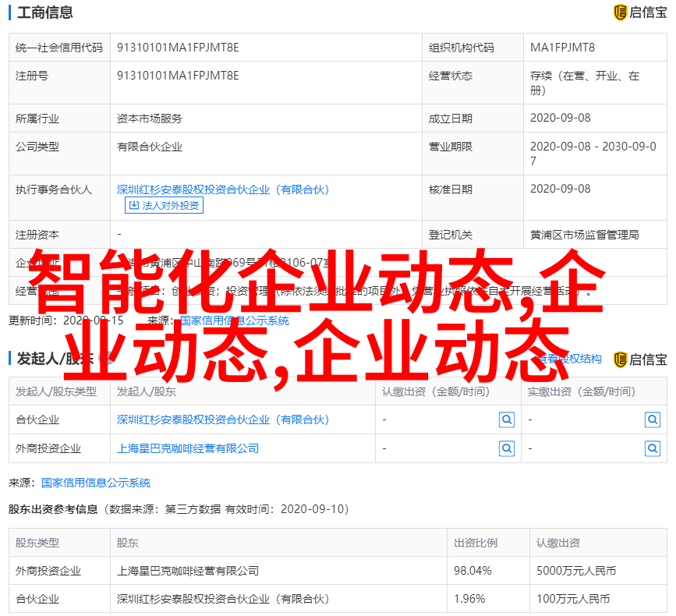This screenshot has height=616, width=676.
Task: Click the 存续 operating status value
Action: point(585,83)
